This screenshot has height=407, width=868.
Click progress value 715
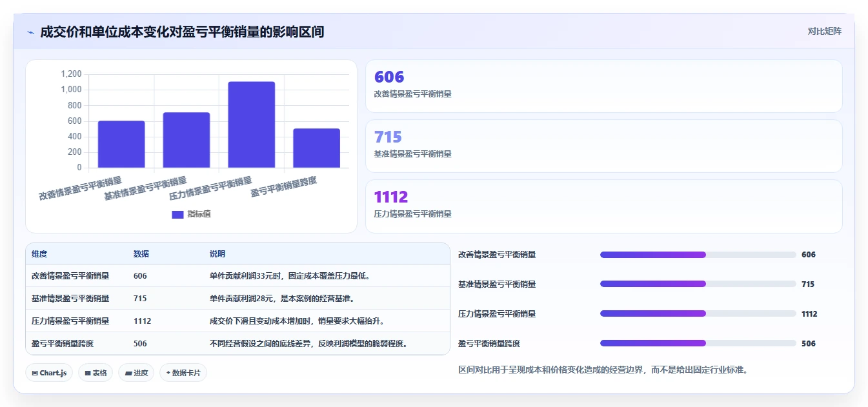(809, 284)
